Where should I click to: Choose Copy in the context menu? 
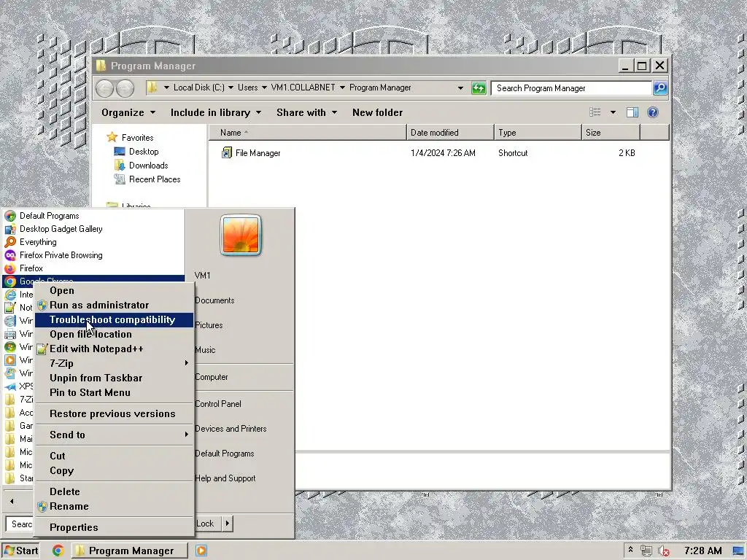click(x=114, y=470)
